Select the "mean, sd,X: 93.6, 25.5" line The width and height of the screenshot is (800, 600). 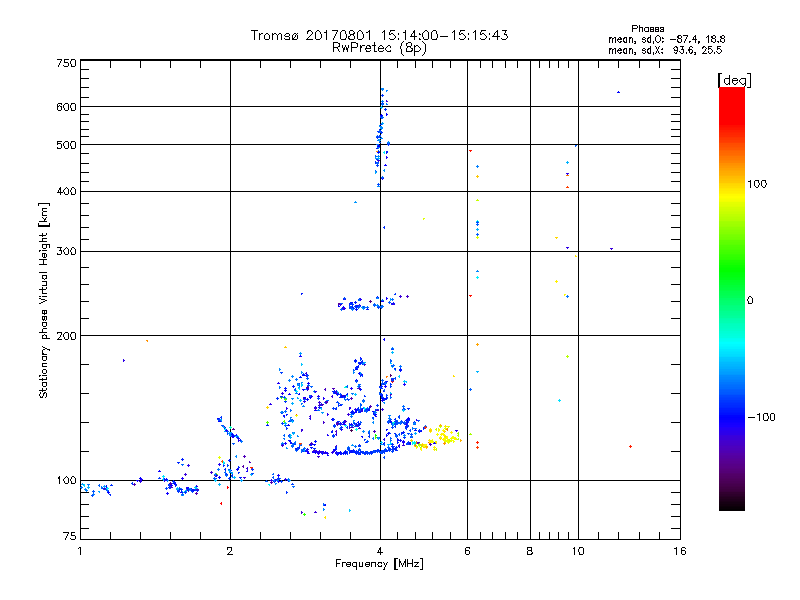click(665, 50)
